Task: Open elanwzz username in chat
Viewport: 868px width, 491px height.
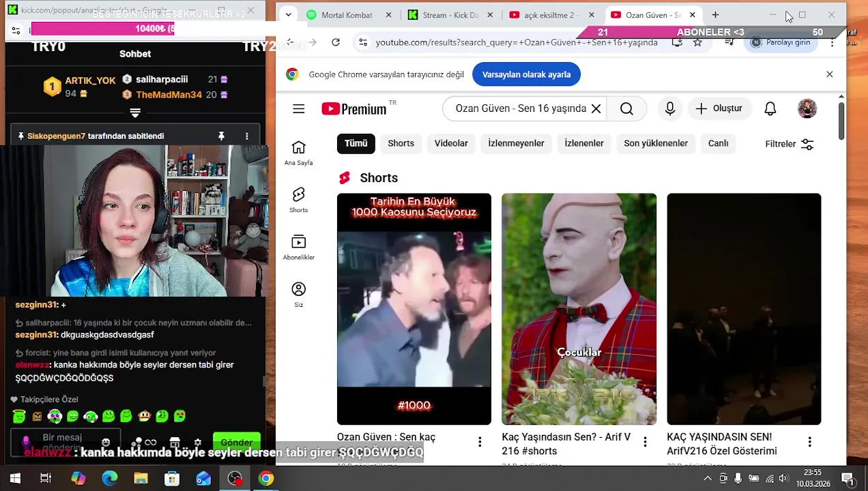Action: point(31,365)
